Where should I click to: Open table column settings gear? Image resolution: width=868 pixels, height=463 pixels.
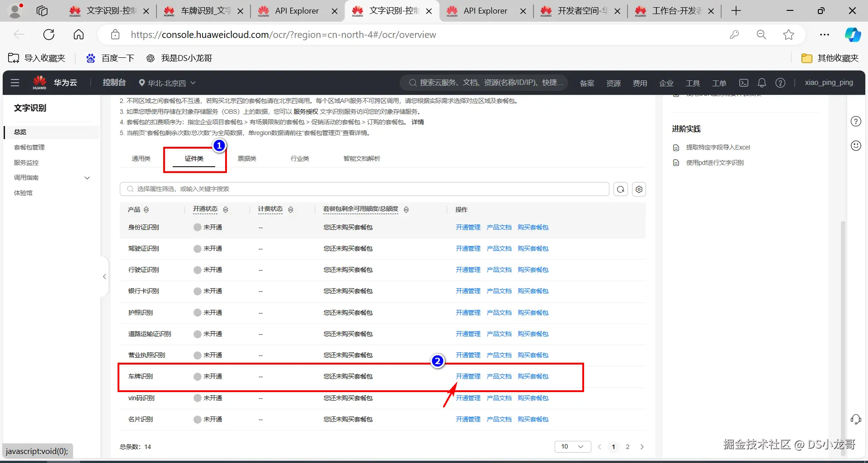639,189
